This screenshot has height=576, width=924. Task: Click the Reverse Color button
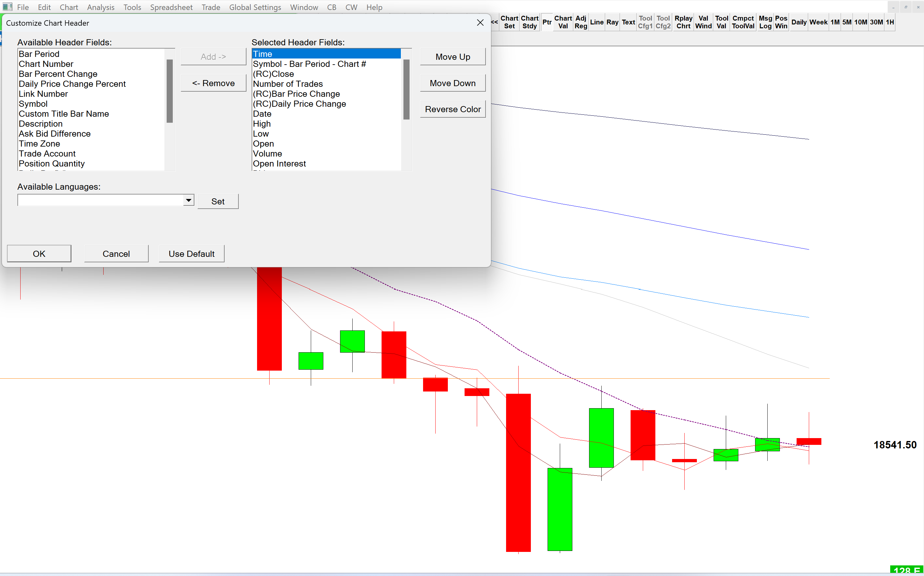452,109
